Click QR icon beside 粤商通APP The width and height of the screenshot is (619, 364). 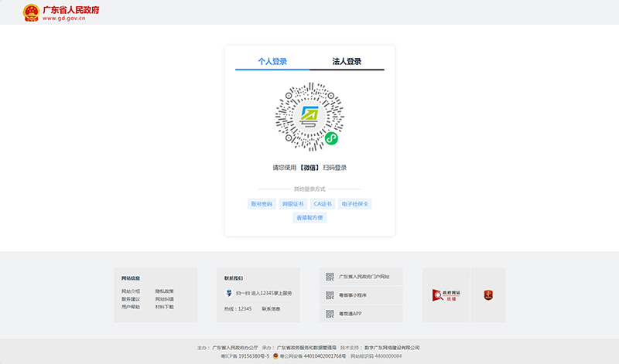330,314
